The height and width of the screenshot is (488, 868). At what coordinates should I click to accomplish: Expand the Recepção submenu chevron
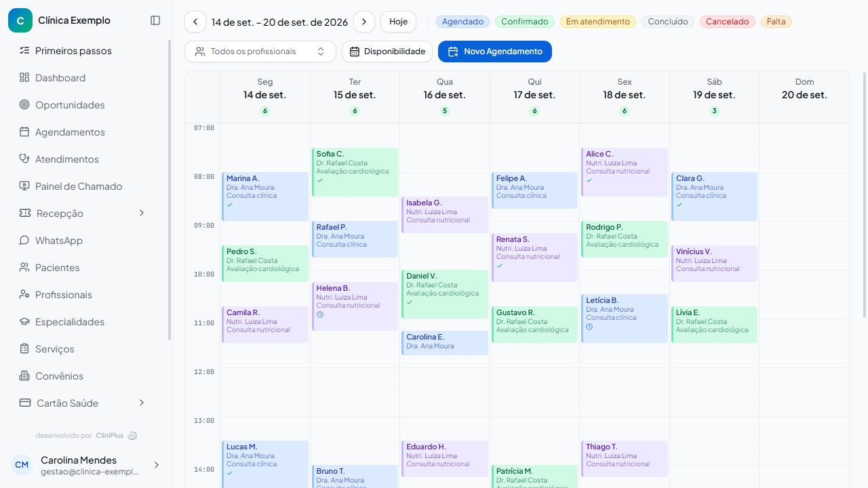click(x=142, y=213)
